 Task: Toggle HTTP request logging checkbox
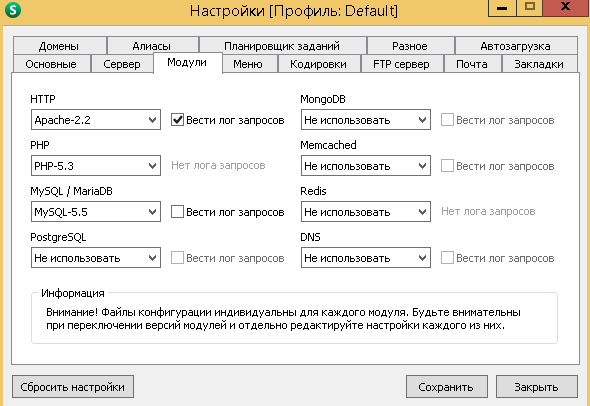(x=177, y=120)
